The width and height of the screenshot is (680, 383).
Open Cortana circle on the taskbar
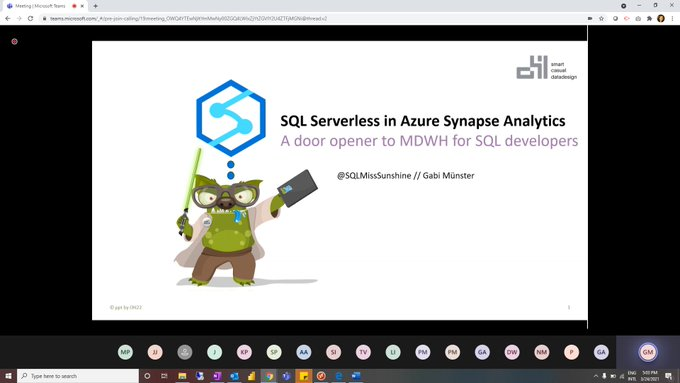tap(147, 376)
